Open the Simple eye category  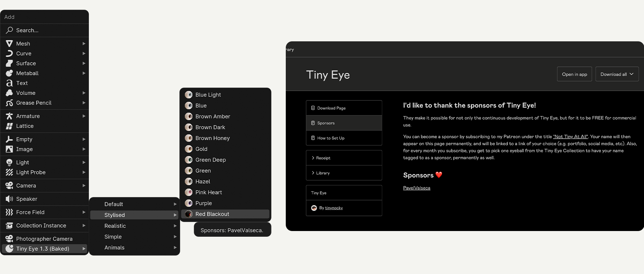135,237
